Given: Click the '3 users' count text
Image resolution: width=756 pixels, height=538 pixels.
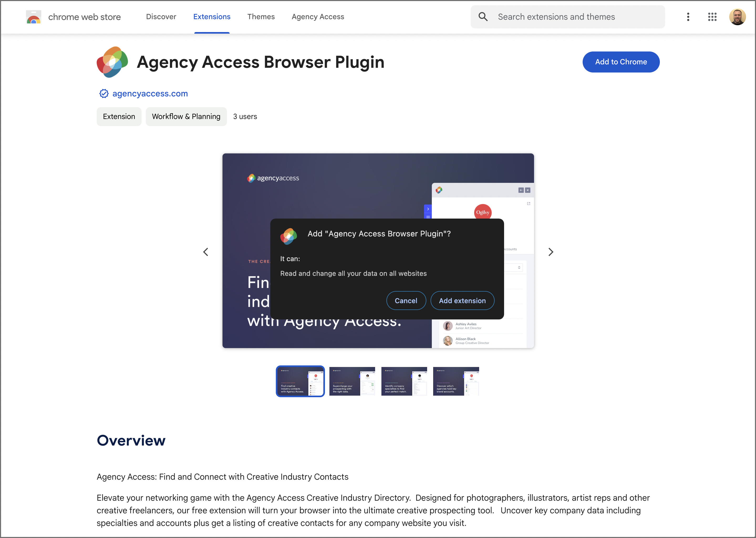Looking at the screenshot, I should [245, 117].
